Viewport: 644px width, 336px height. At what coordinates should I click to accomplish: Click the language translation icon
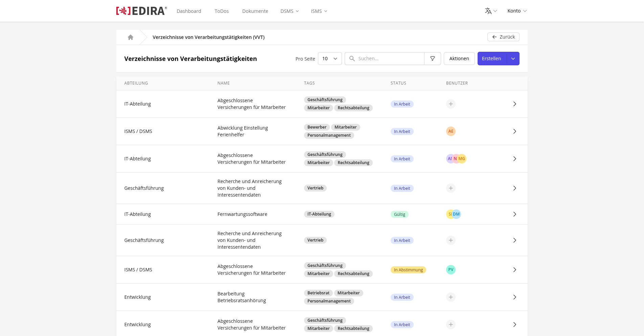click(x=488, y=11)
